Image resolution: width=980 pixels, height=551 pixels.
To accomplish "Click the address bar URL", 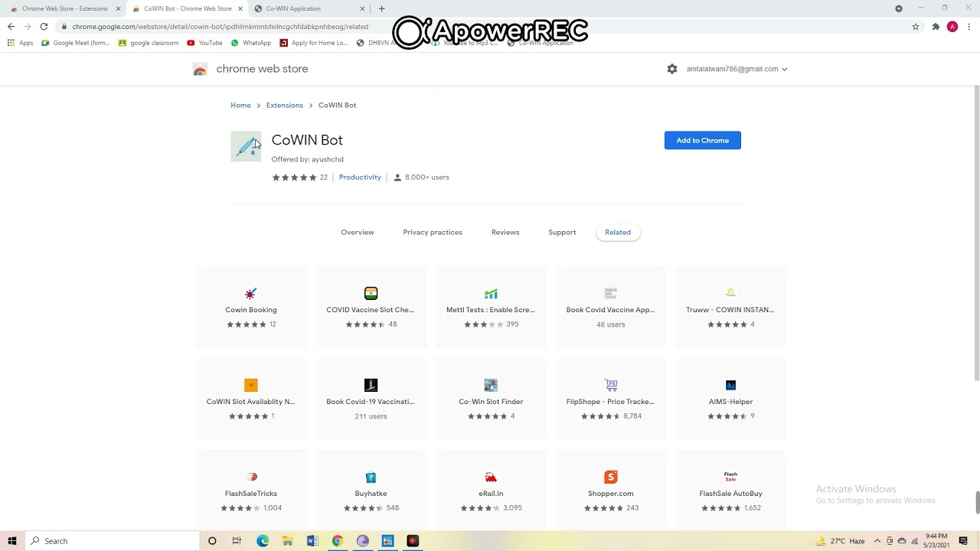I will click(x=220, y=27).
